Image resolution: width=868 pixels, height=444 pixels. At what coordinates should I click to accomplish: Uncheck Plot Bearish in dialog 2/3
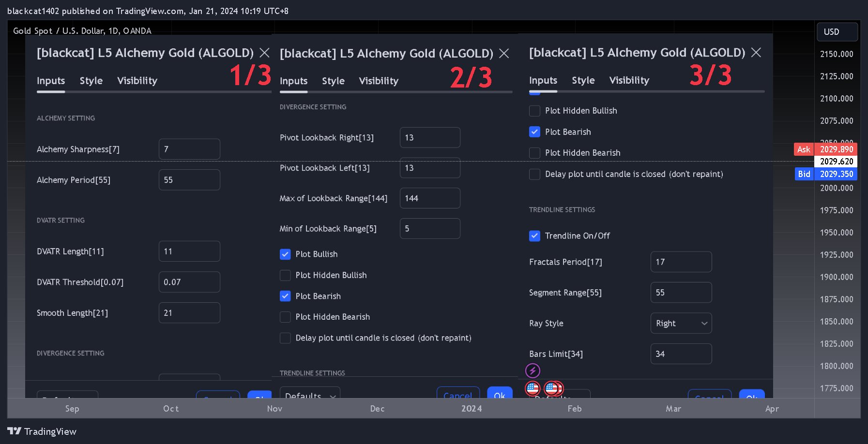tap(285, 296)
